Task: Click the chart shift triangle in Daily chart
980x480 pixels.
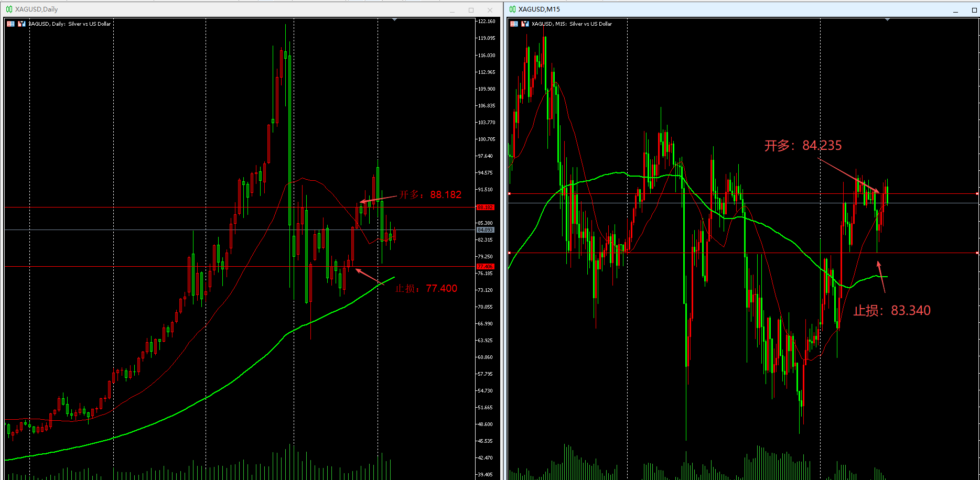Action: 394,20
